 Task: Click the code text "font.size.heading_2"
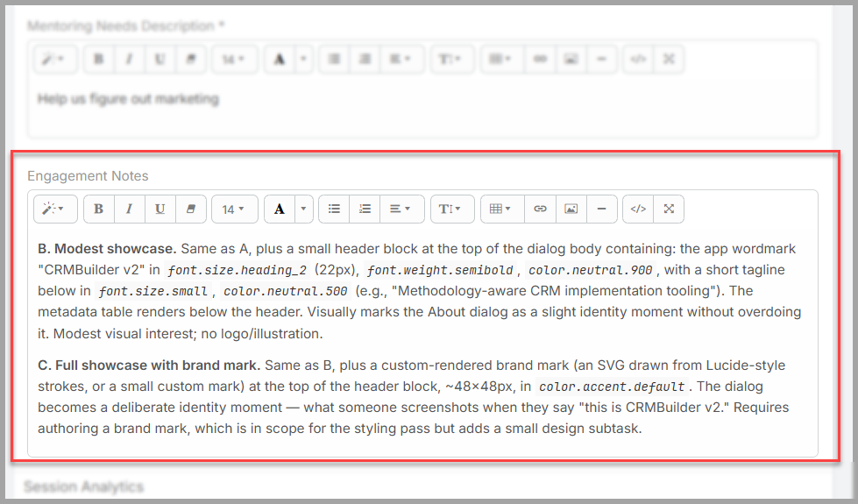click(237, 270)
